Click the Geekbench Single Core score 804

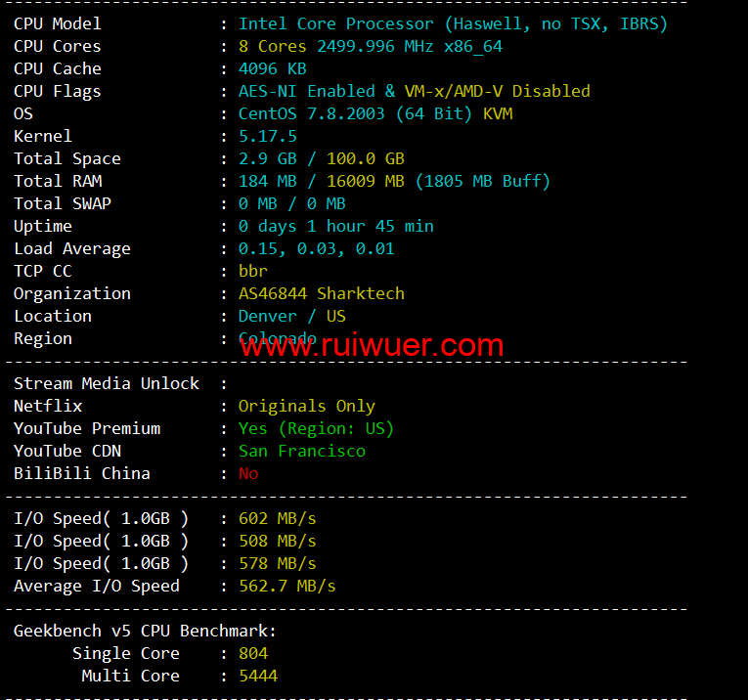(x=253, y=654)
